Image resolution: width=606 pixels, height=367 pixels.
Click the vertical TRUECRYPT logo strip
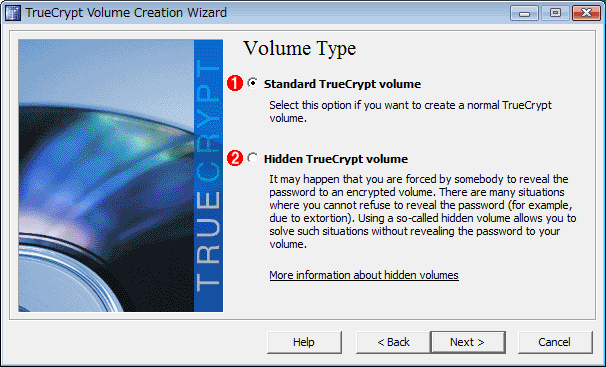click(x=208, y=175)
